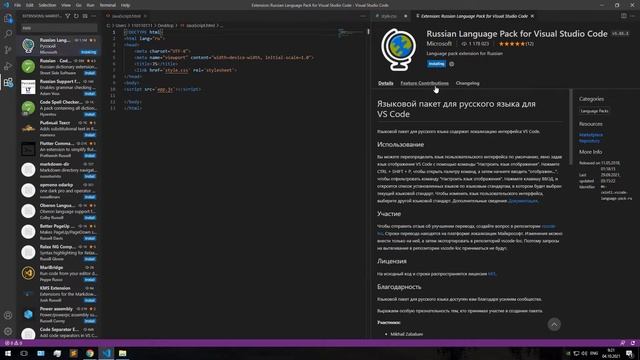Select the markdown-dir extension entry
The width and height of the screenshot is (640, 360).
pos(59,170)
